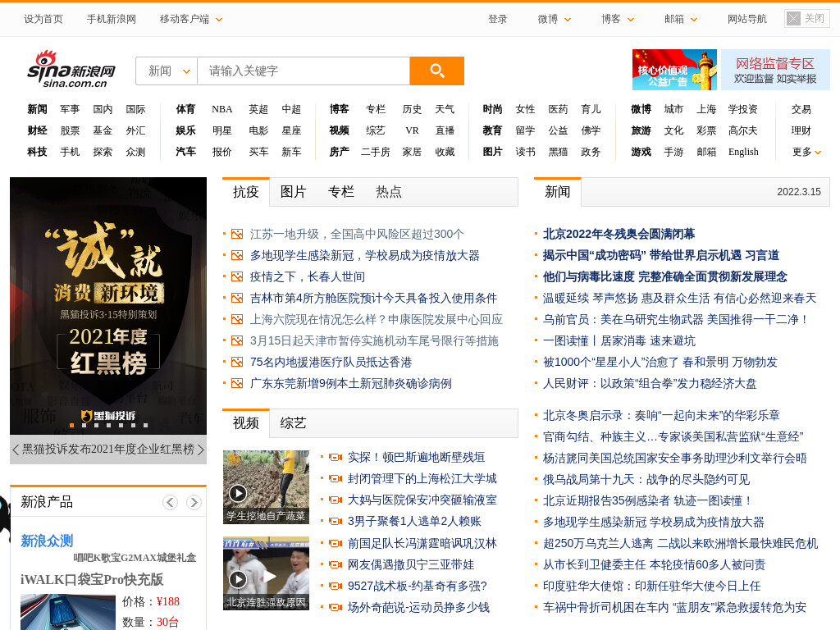The image size is (840, 630).
Task: Switch to the 图片 tab
Action: coord(293,192)
